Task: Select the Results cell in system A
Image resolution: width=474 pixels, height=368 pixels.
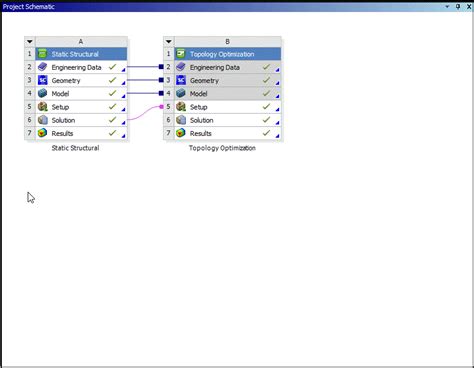Action: click(81, 133)
